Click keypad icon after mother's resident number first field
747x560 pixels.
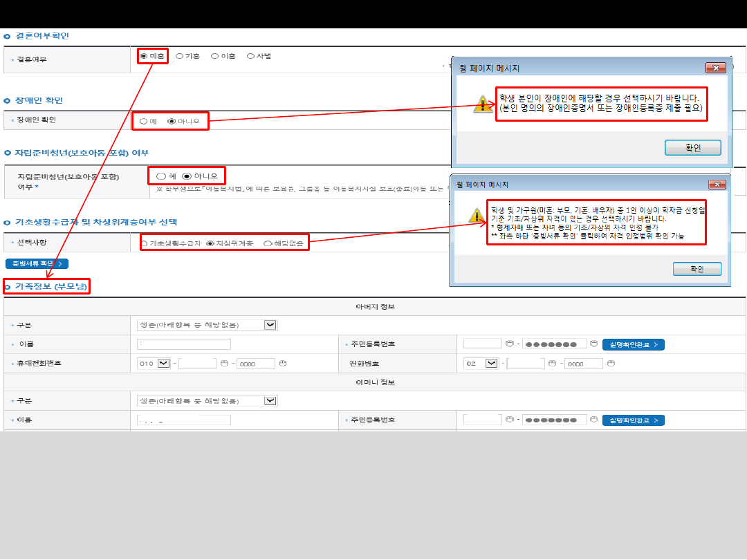509,420
